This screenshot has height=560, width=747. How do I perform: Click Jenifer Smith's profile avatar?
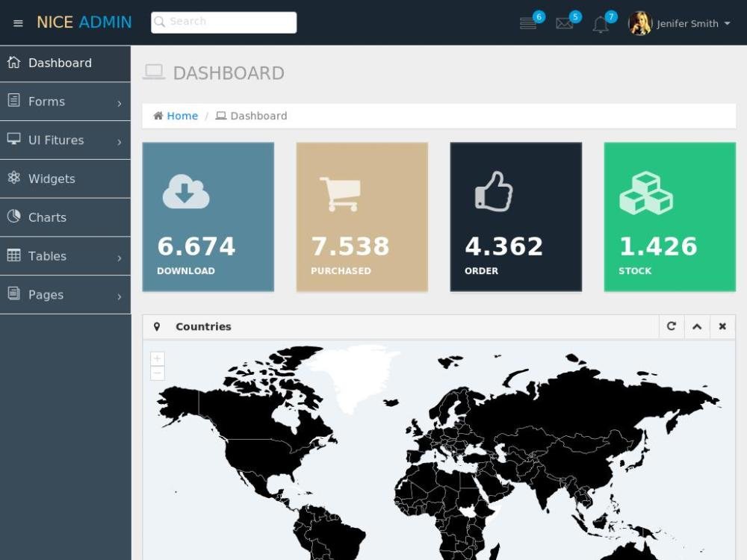click(640, 23)
